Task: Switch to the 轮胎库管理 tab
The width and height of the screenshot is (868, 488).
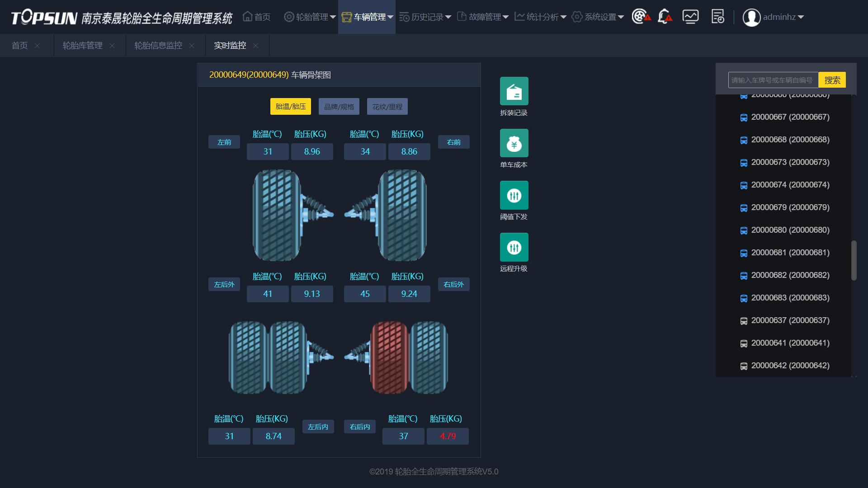Action: click(81, 45)
